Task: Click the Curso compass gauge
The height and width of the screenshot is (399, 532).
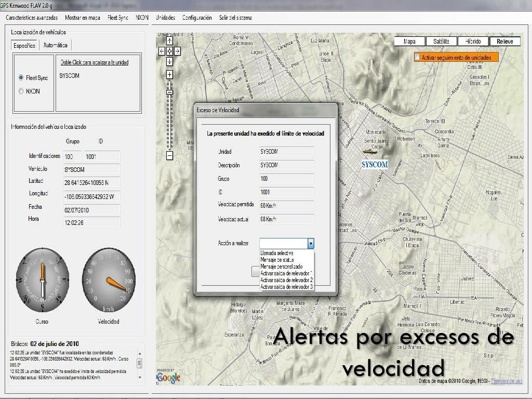Action: tap(43, 280)
